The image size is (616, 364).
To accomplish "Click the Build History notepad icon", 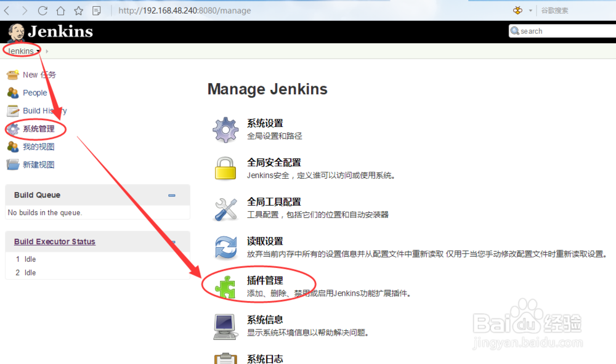I will (x=12, y=111).
